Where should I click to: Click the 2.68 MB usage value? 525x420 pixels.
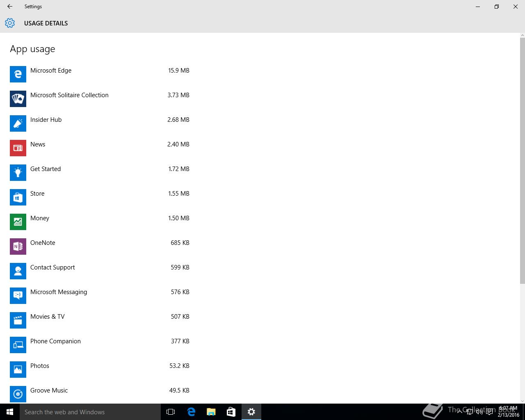click(178, 120)
